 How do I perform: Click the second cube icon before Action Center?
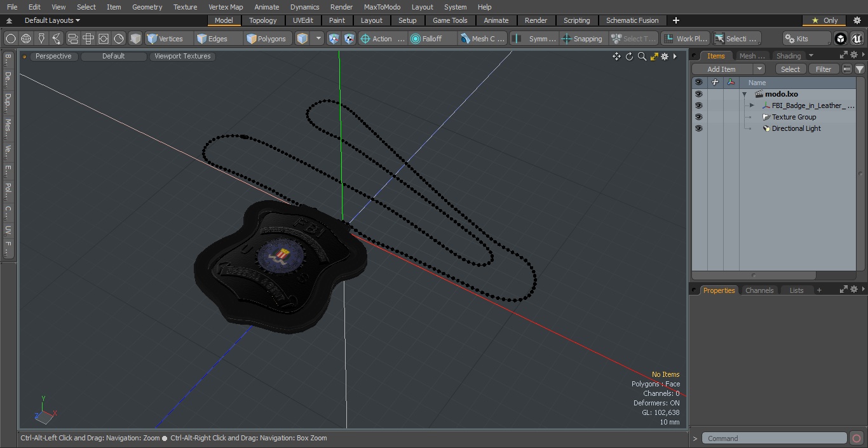click(349, 39)
